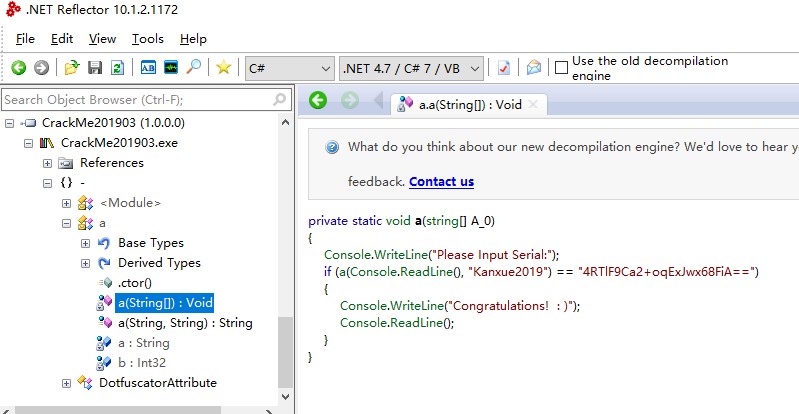The height and width of the screenshot is (414, 799).
Task: Click the Save floppy disk icon
Action: click(95, 67)
